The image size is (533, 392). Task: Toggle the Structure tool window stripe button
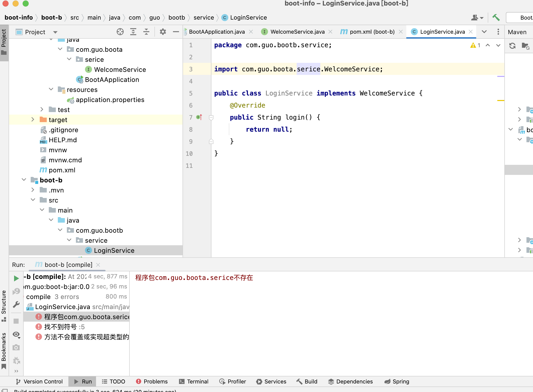point(4,305)
